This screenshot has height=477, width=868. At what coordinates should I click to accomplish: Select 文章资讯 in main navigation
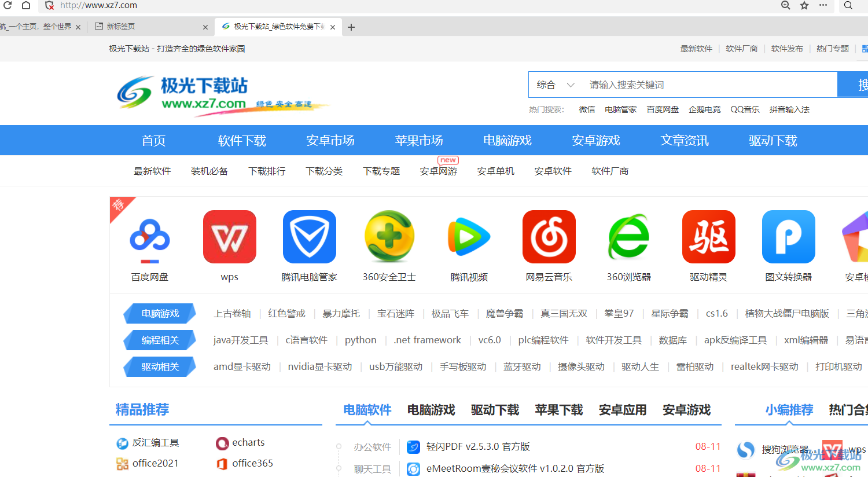pyautogui.click(x=685, y=141)
